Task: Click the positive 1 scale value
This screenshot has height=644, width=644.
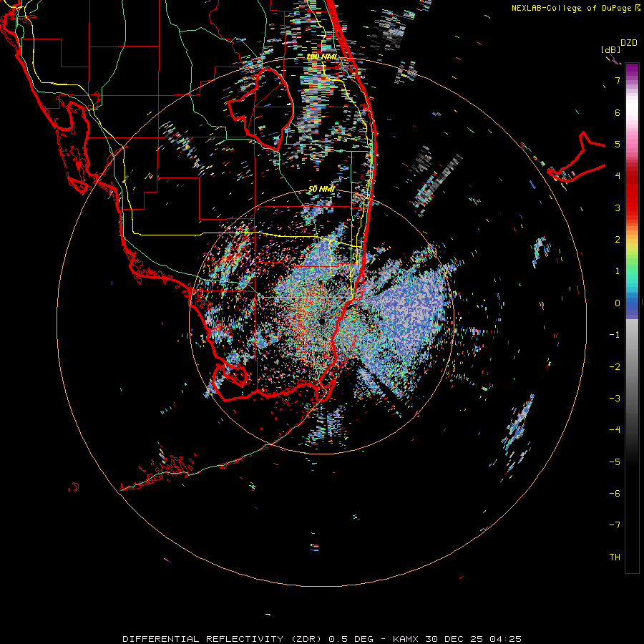Action: 618,271
